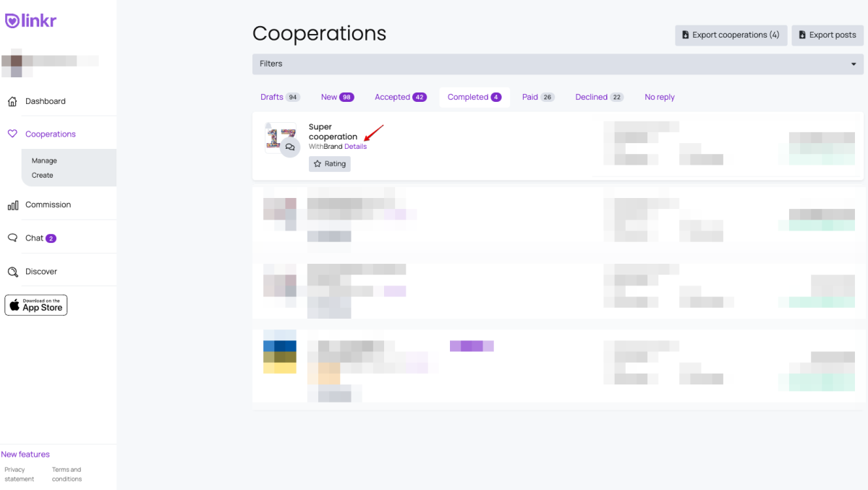Select Create under Cooperations submenu

coord(42,175)
